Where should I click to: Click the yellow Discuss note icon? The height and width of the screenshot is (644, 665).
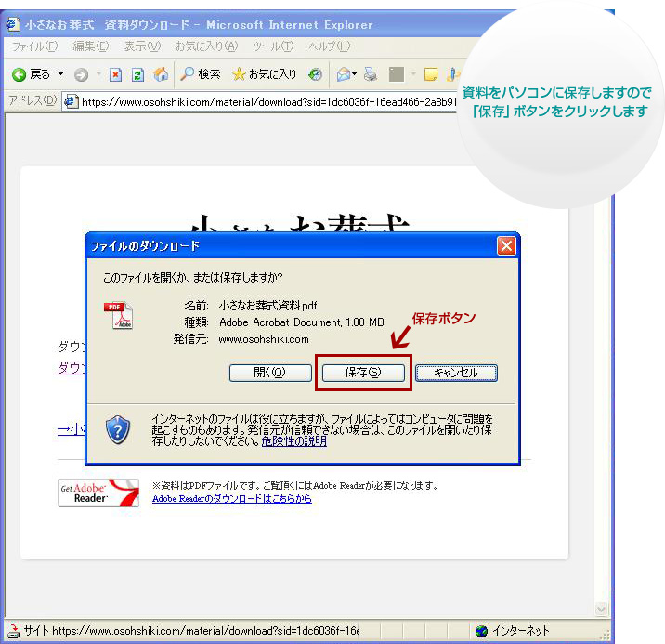click(430, 74)
